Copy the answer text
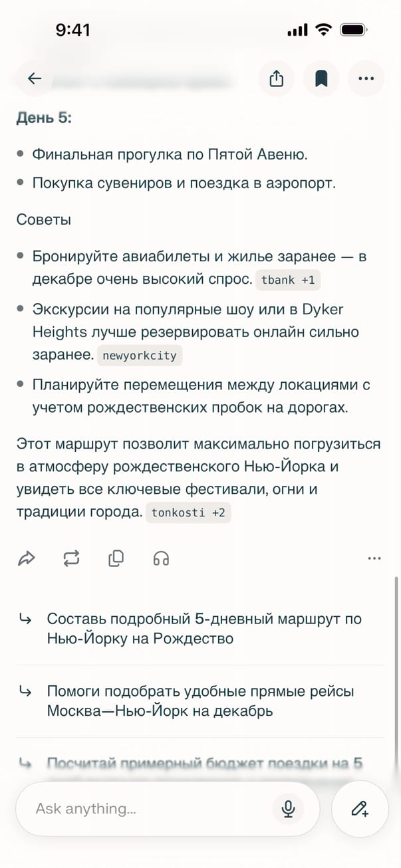 116,558
